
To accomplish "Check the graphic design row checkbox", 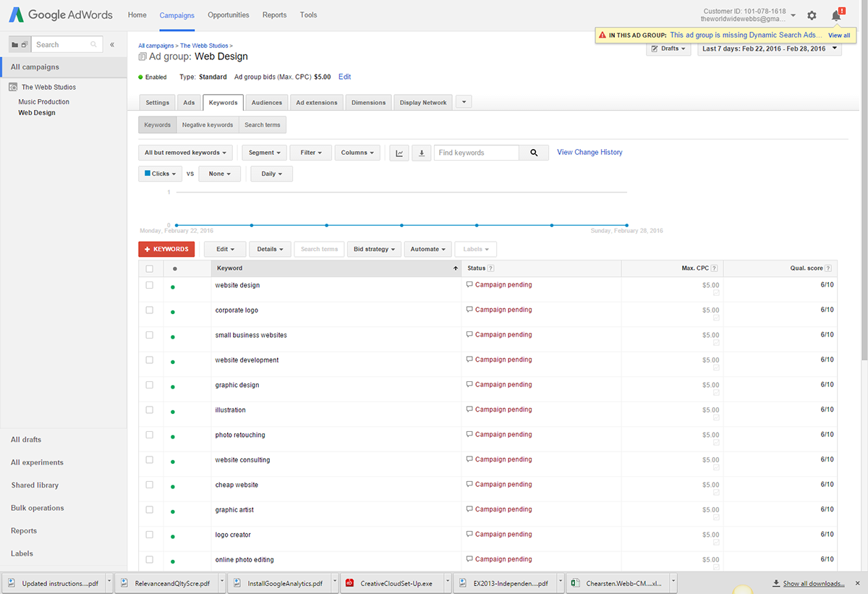I will [x=150, y=385].
